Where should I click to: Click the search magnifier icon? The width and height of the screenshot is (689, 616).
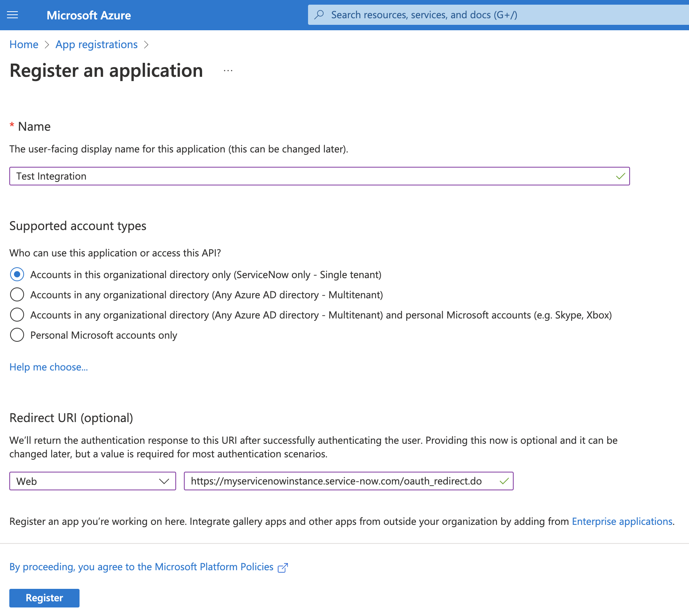point(319,15)
